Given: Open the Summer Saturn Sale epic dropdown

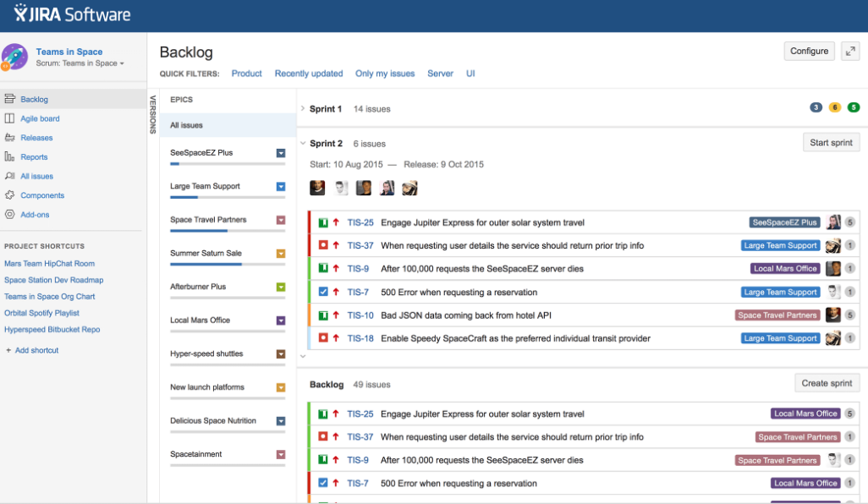Looking at the screenshot, I should (281, 254).
